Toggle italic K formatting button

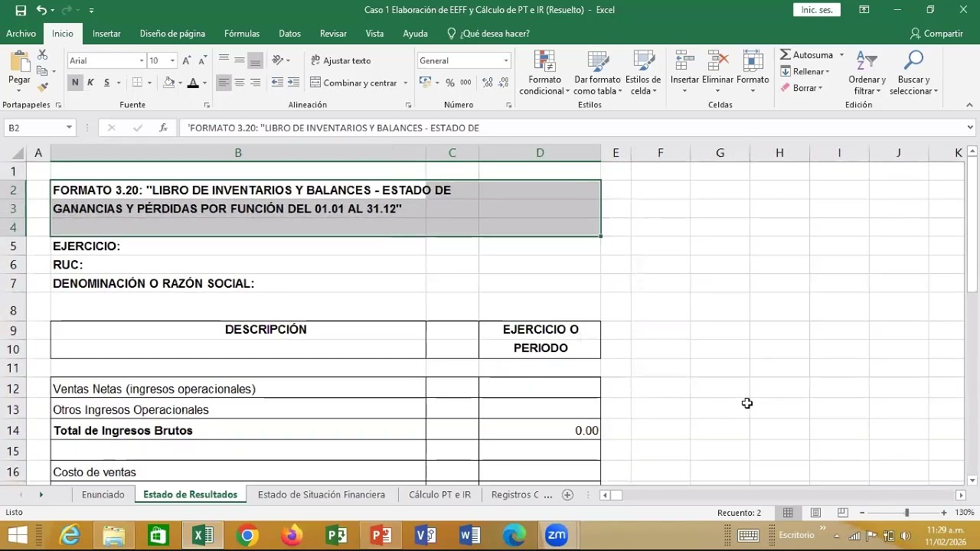tap(90, 83)
